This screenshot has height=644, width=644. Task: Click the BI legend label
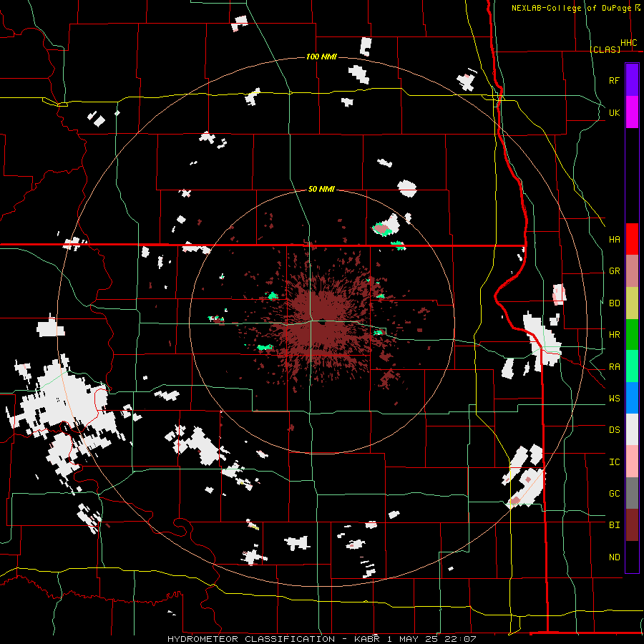click(x=615, y=525)
